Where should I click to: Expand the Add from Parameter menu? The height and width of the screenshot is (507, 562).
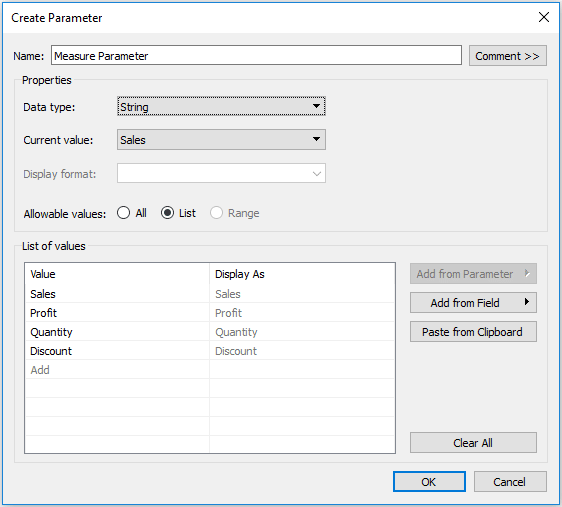point(473,274)
